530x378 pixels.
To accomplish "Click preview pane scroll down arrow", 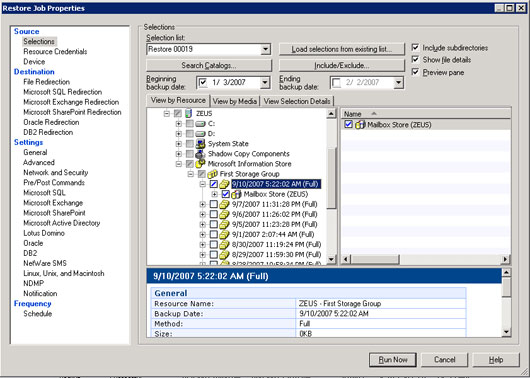I will pyautogui.click(x=506, y=332).
